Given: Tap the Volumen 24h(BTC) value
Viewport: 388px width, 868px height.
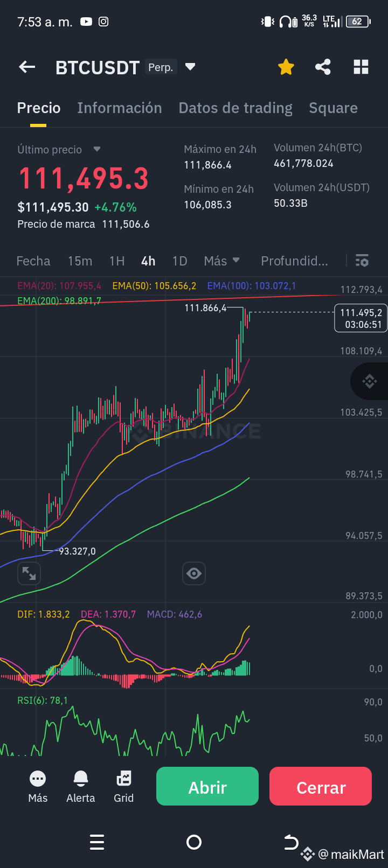Looking at the screenshot, I should (x=303, y=163).
